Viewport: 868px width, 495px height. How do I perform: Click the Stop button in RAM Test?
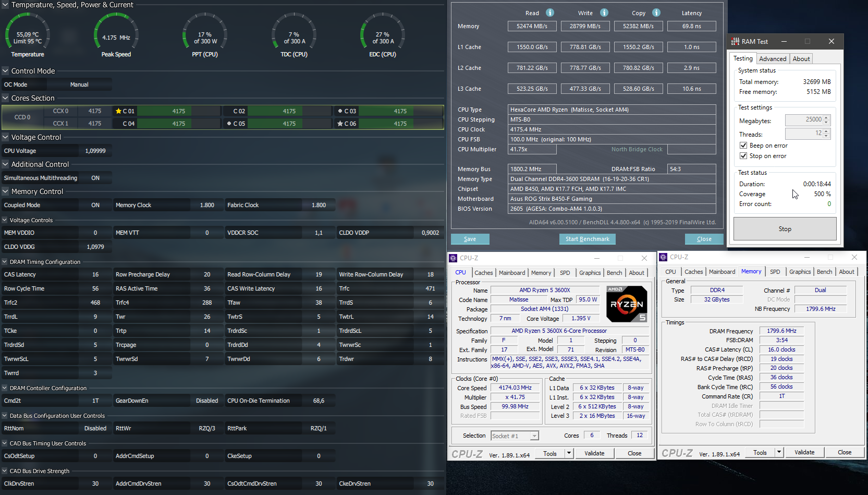(785, 229)
